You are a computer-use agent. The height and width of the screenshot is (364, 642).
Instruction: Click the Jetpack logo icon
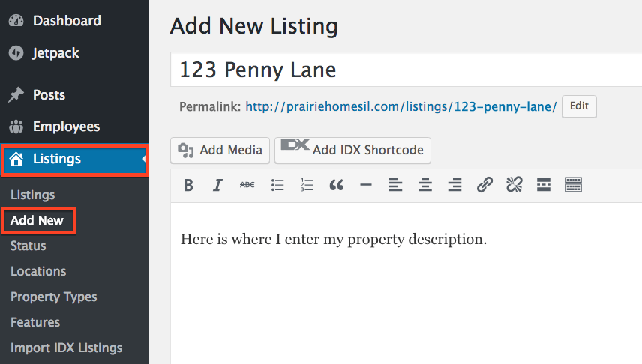16,53
